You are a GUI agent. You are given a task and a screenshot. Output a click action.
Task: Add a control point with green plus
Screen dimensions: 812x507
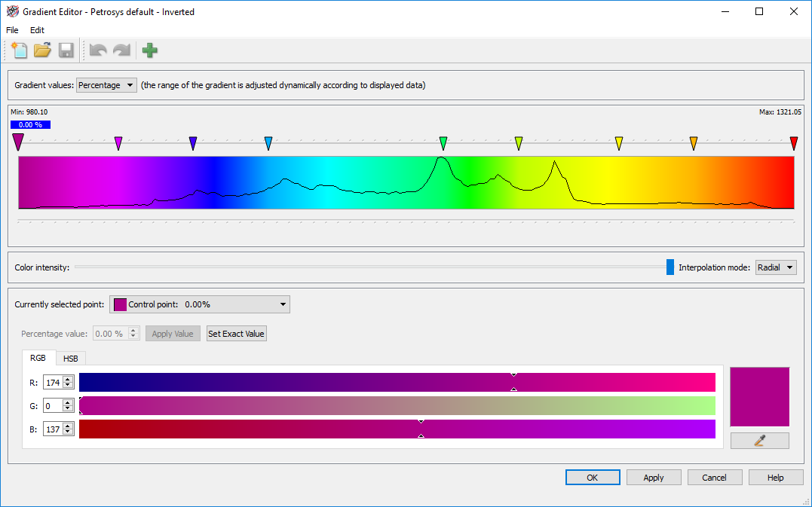150,50
